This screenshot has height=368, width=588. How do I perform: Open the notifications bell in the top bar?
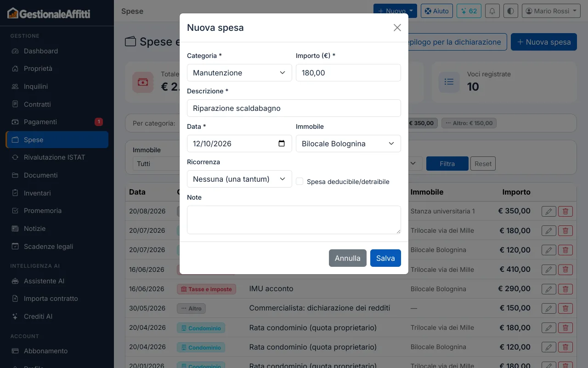492,11
